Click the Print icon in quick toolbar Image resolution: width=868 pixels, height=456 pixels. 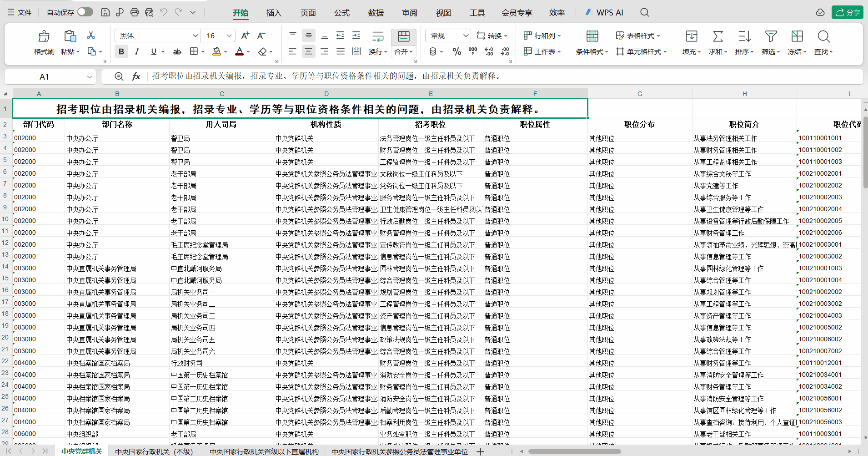click(x=134, y=12)
